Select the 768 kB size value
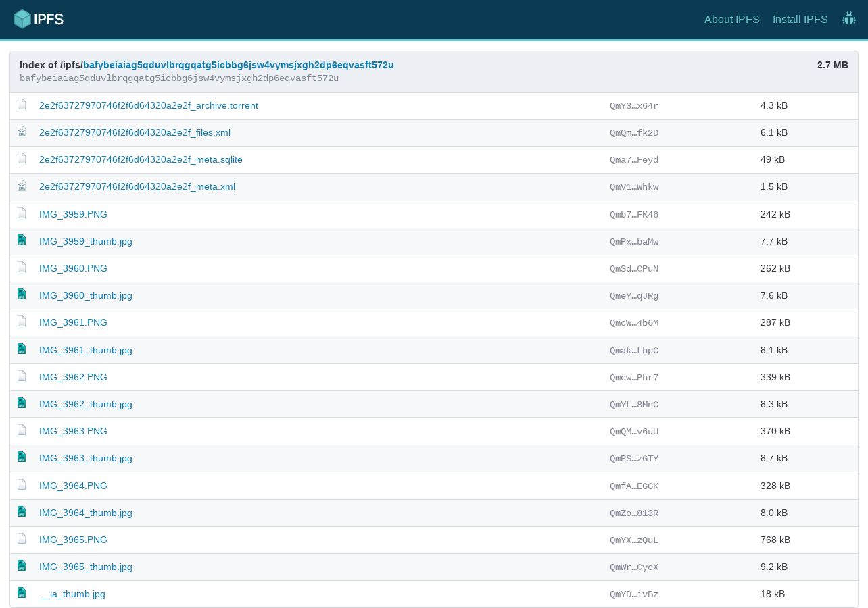 (x=775, y=540)
